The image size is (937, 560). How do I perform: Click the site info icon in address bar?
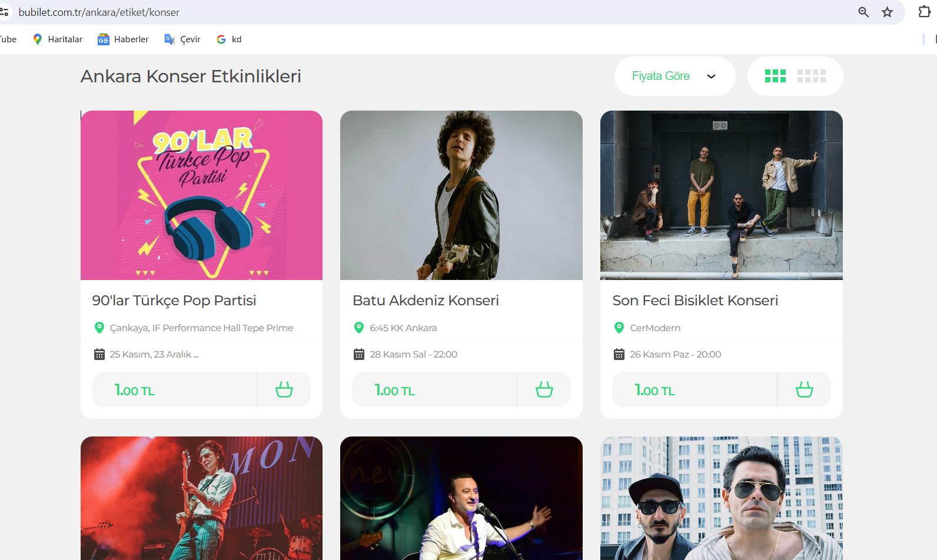[4, 12]
